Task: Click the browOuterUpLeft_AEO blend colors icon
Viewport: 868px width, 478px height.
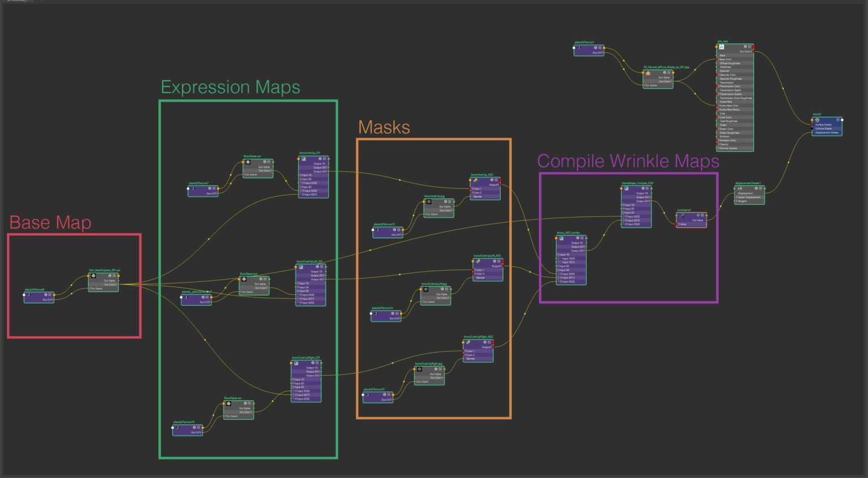Action: point(478,261)
